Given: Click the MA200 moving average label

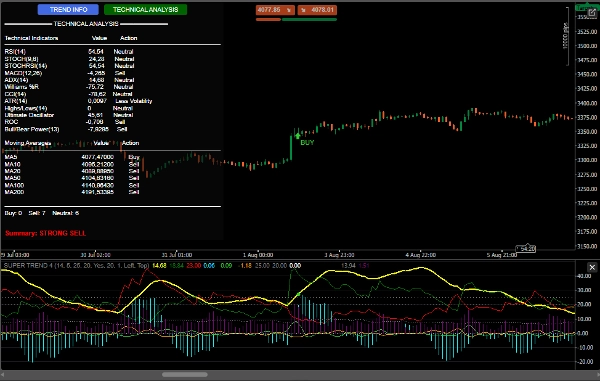Looking at the screenshot, I should [x=14, y=192].
